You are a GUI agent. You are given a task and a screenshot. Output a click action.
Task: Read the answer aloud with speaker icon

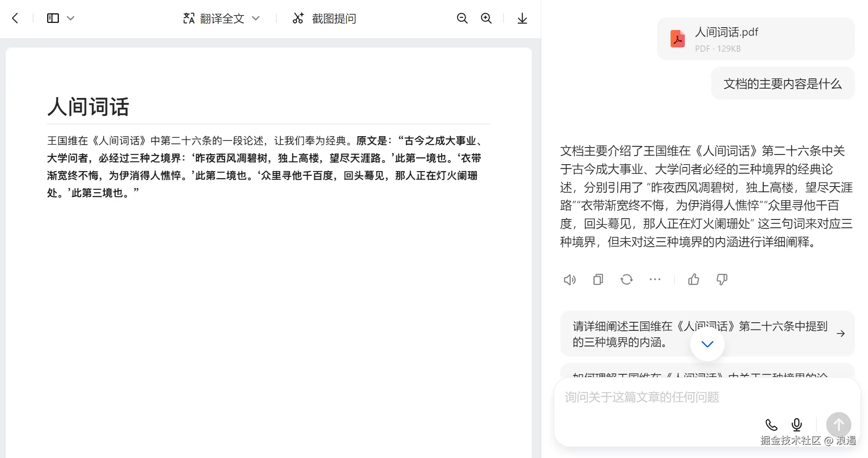pyautogui.click(x=570, y=280)
